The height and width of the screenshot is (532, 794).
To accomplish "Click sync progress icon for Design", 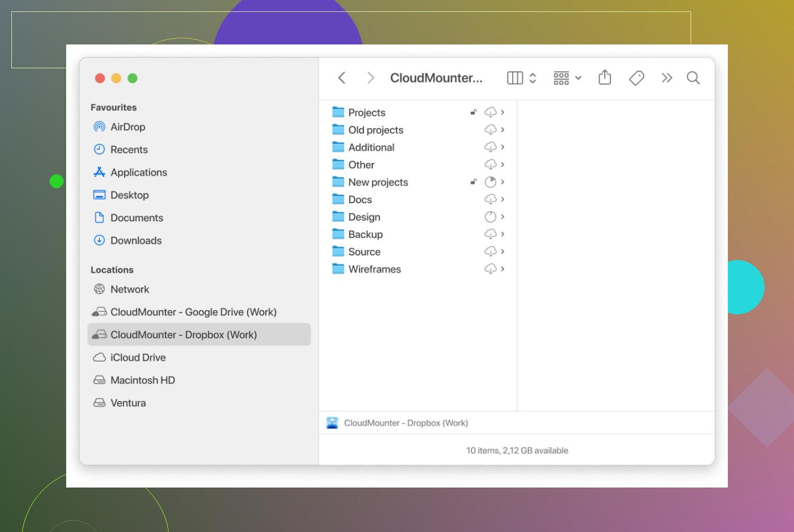I will pos(491,217).
